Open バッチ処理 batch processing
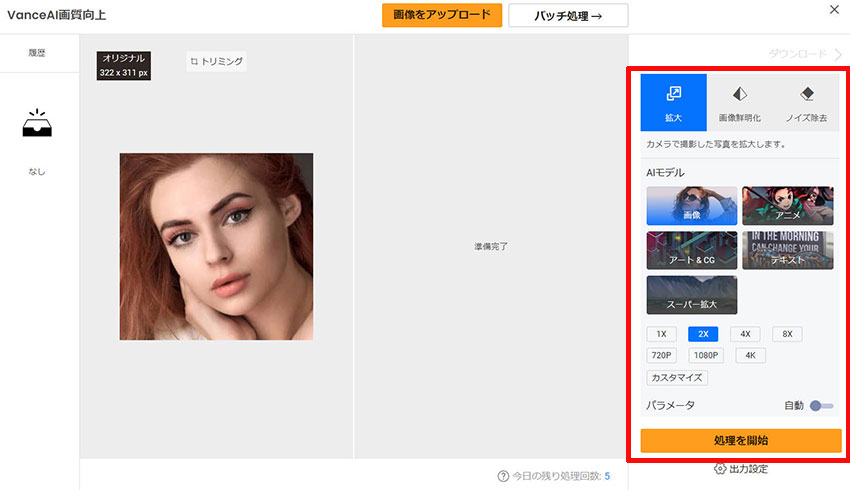The height and width of the screenshot is (490, 850). pos(568,15)
